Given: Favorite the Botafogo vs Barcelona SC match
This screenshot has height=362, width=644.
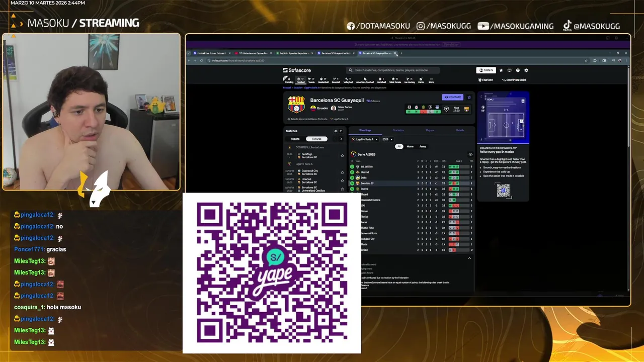Looking at the screenshot, I should coord(342,155).
